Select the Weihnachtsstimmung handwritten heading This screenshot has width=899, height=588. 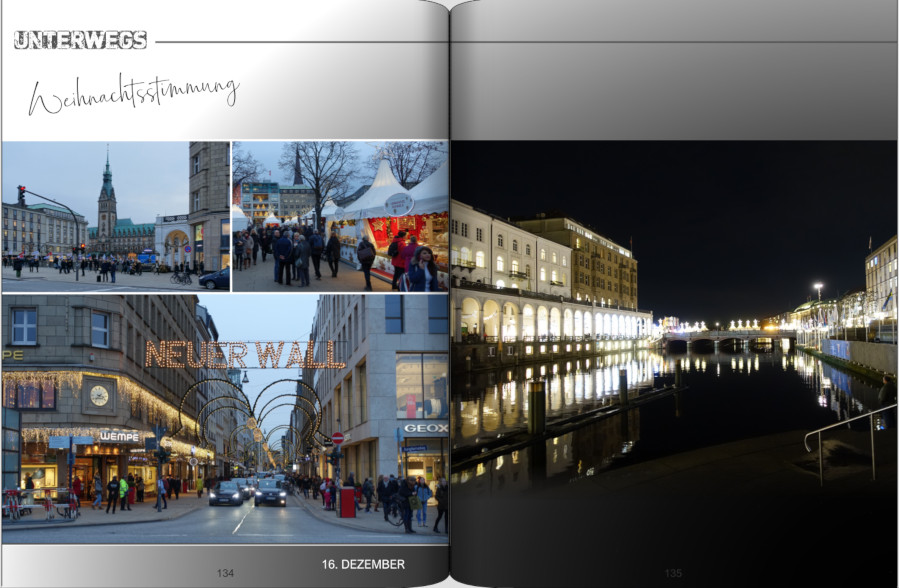click(134, 95)
